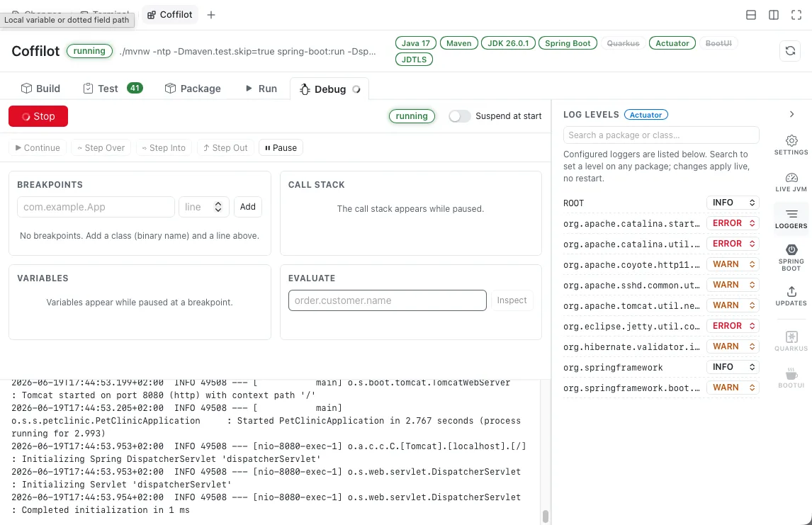
Task: Pause the debugger
Action: [281, 147]
